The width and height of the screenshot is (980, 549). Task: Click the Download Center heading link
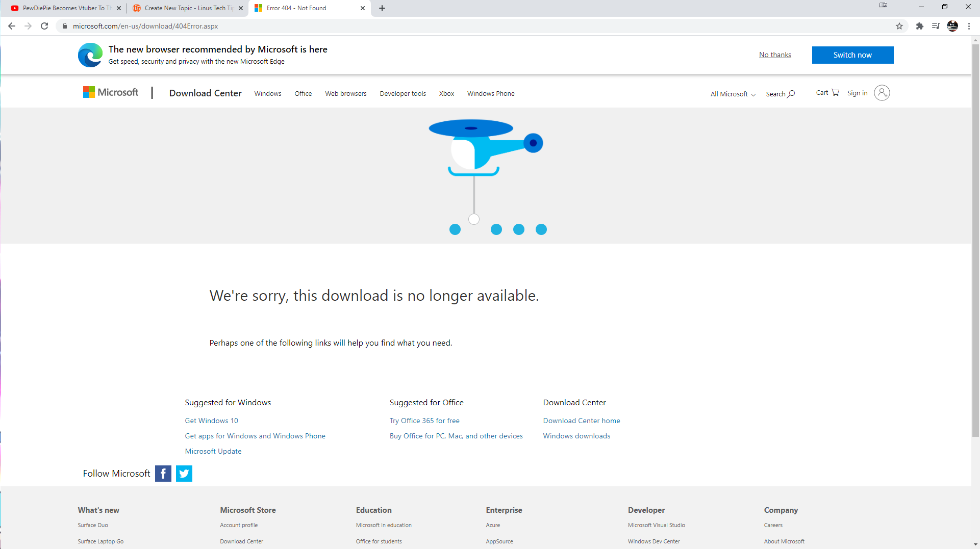206,93
